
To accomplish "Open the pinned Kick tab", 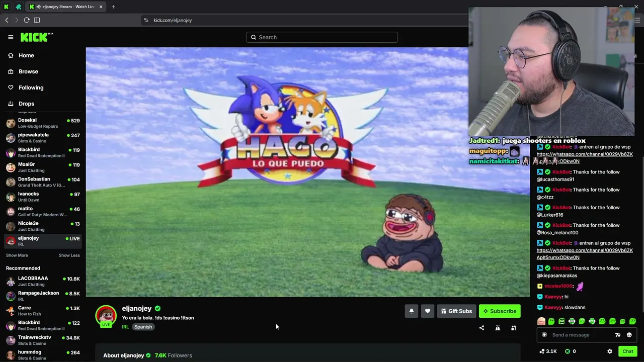I will pyautogui.click(x=7, y=7).
